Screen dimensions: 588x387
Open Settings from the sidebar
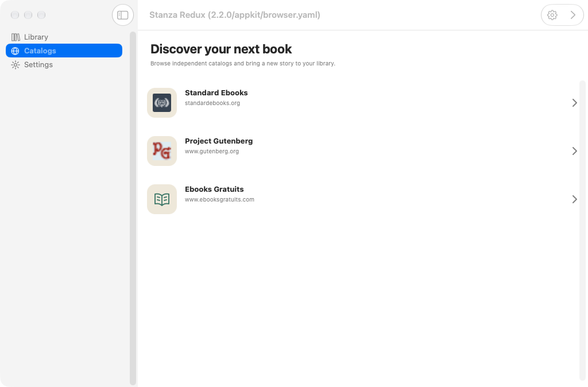[64, 64]
